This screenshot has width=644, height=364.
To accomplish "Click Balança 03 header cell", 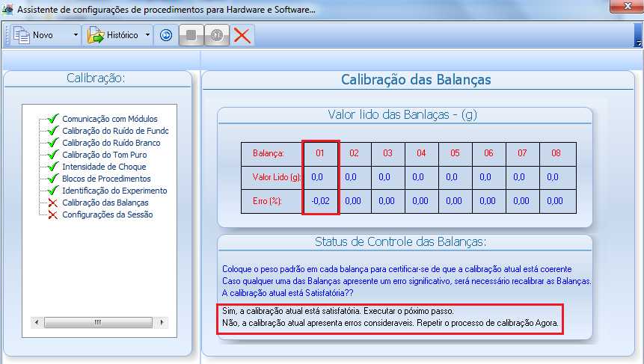I will pyautogui.click(x=387, y=153).
